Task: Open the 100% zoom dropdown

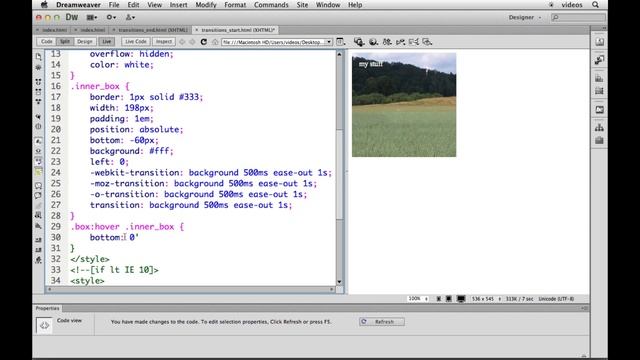Action: (418, 299)
